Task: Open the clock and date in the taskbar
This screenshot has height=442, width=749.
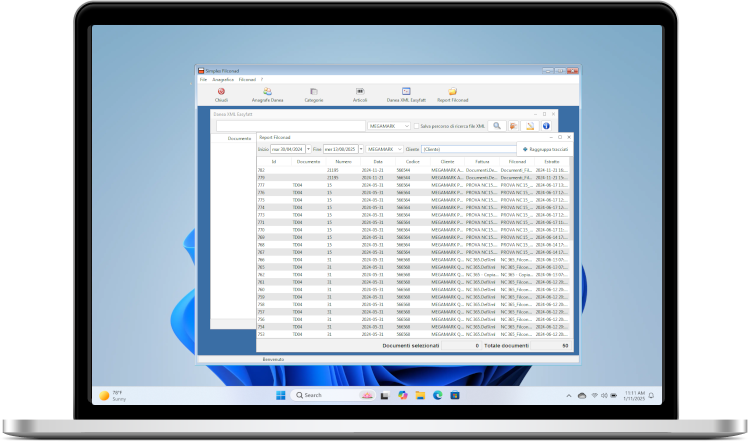Action: (634, 396)
